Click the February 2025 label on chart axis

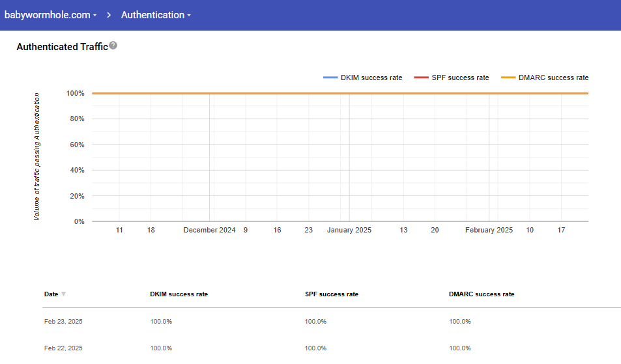tap(489, 231)
